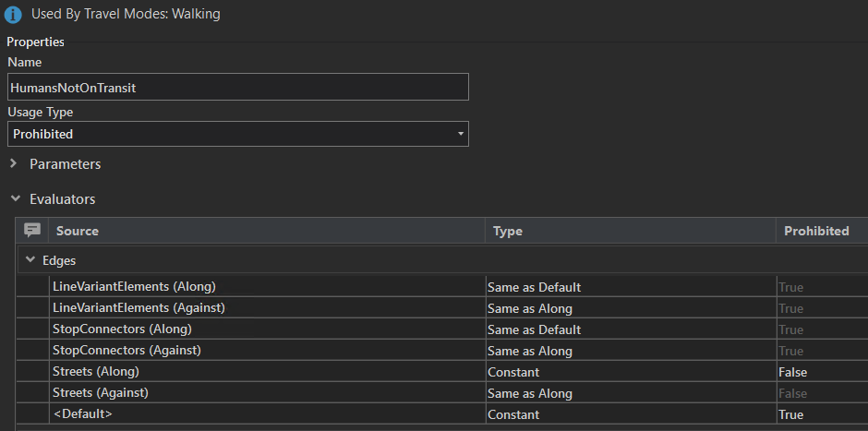Click Streets (Along) Constant type cell
Viewport: 868px width, 431px height.
coord(513,372)
